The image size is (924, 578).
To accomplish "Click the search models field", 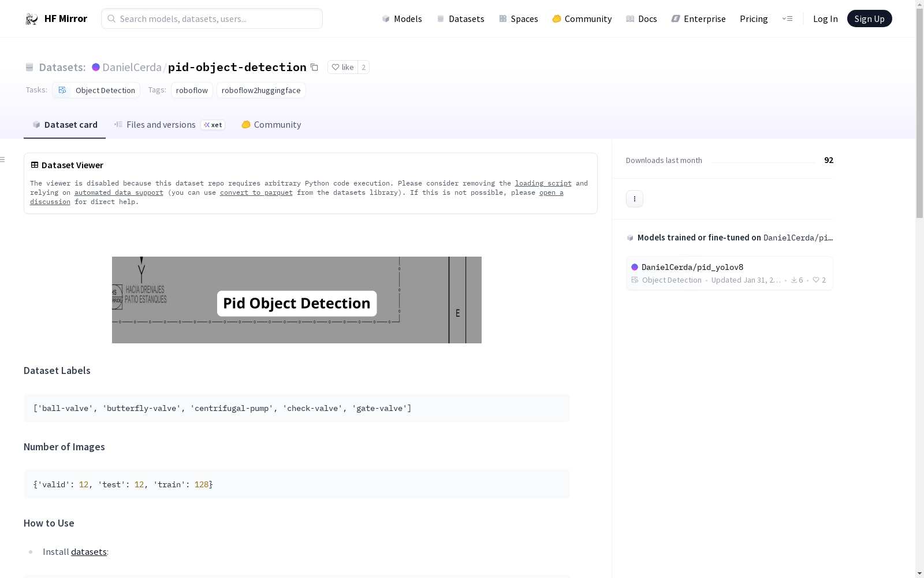I will pyautogui.click(x=211, y=18).
